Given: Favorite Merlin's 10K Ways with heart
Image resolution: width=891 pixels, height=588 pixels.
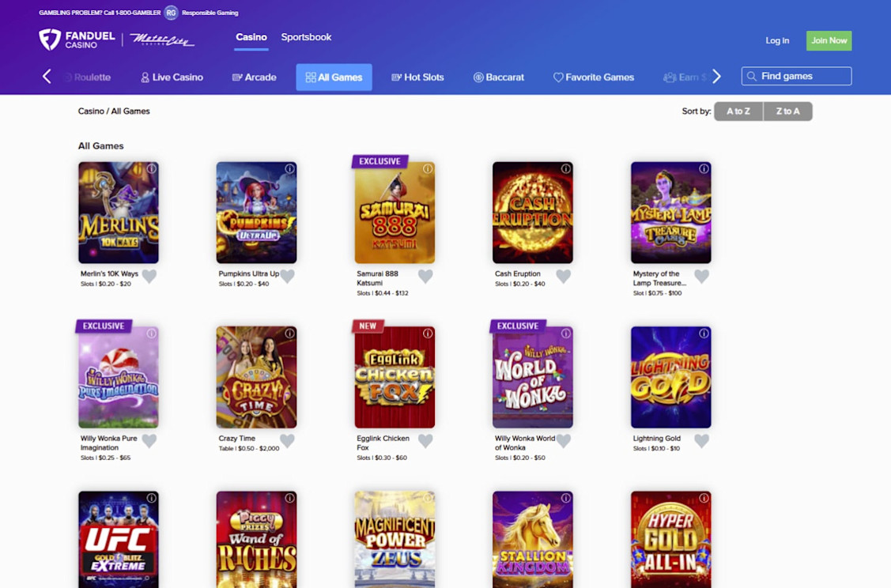Looking at the screenshot, I should 149,276.
